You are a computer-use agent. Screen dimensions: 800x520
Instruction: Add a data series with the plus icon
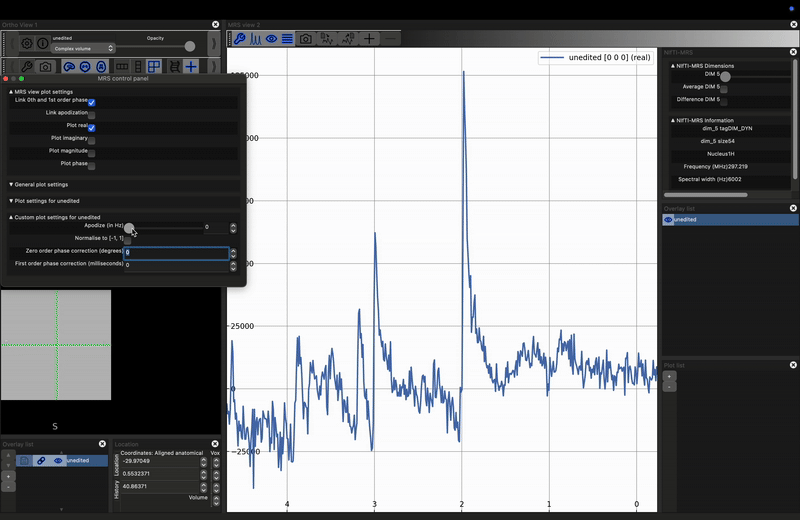369,39
